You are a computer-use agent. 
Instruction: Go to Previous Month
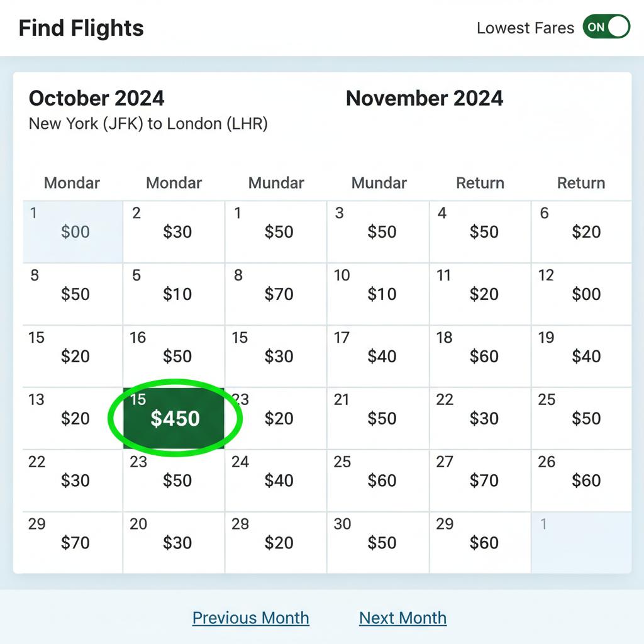click(250, 618)
